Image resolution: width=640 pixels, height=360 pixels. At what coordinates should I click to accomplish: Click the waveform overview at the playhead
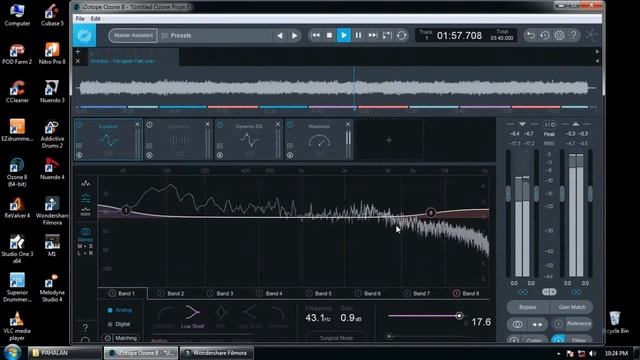pos(354,88)
